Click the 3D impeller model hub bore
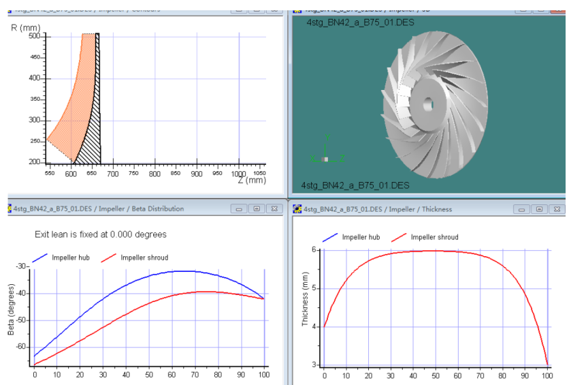 pos(428,105)
